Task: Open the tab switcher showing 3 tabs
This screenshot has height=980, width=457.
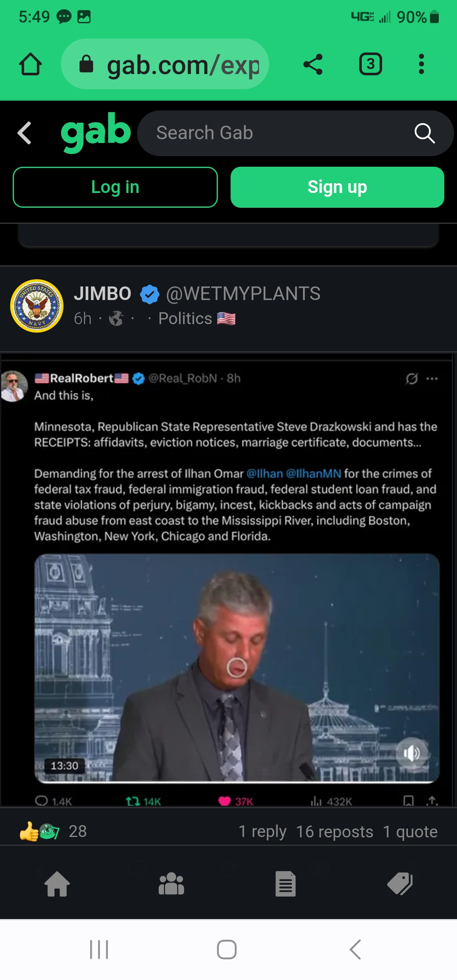Action: tap(371, 64)
